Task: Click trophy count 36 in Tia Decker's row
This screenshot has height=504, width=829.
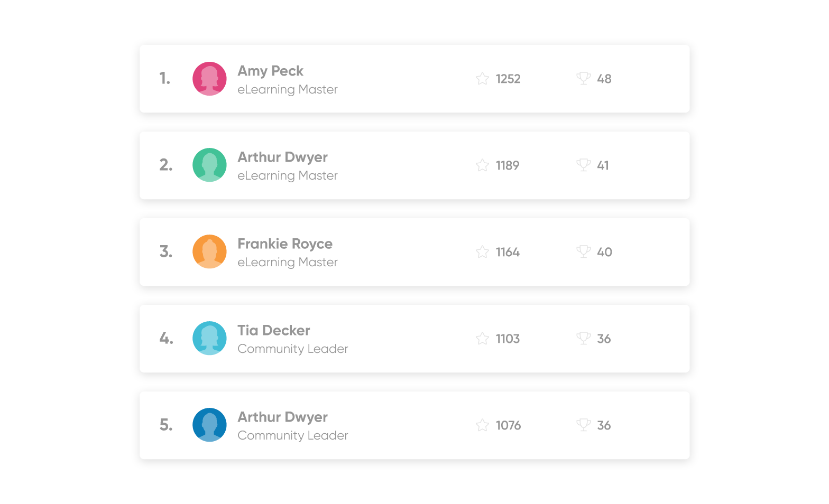Action: pos(604,339)
